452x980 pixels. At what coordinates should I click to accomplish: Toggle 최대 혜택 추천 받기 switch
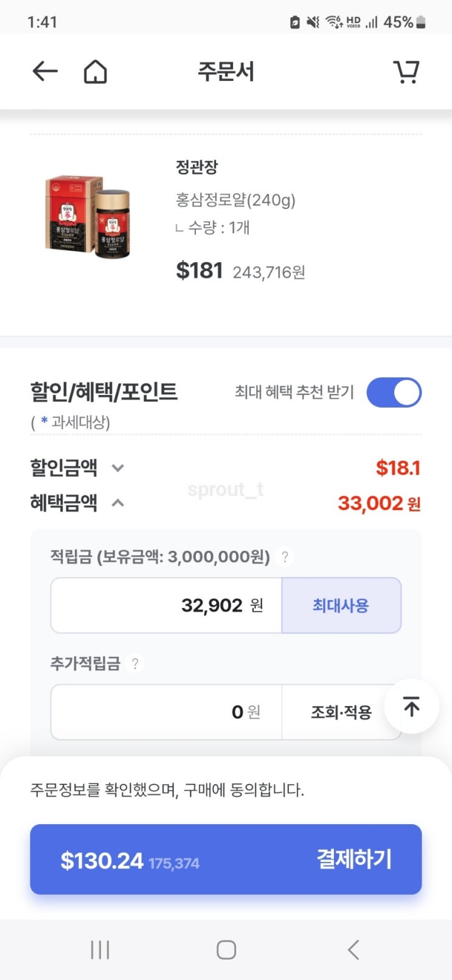pos(394,393)
